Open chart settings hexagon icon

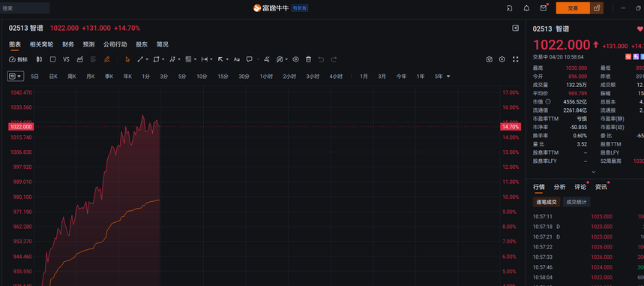[x=502, y=59]
